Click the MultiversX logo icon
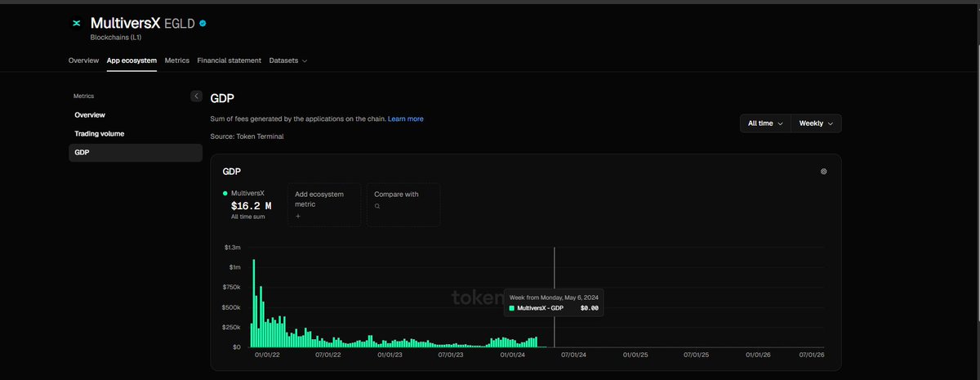980x380 pixels. (77, 24)
